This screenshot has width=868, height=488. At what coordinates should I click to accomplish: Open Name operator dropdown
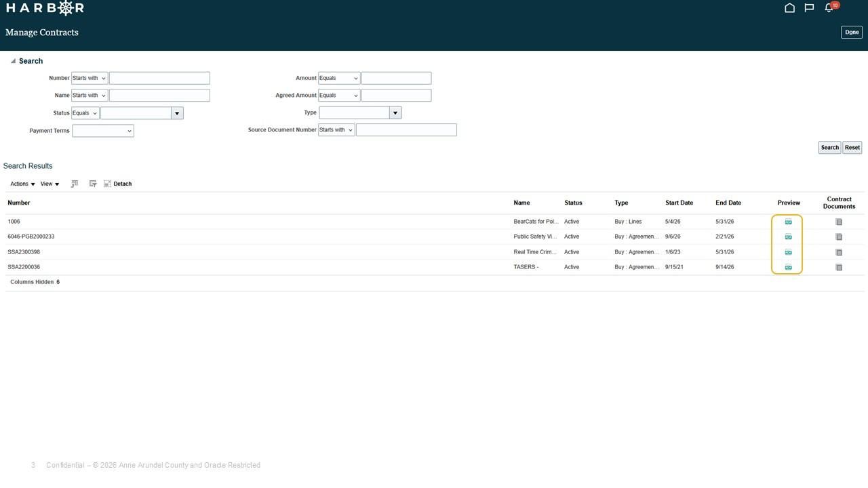tap(90, 96)
